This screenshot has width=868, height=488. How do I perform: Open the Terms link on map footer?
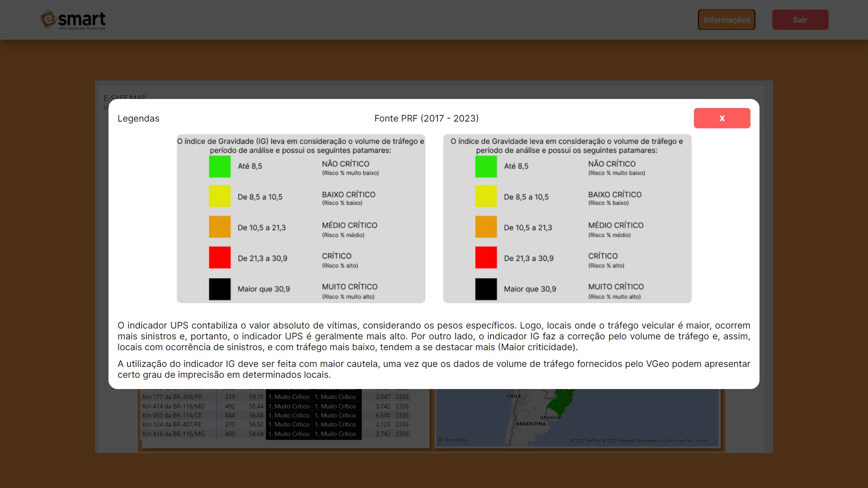[x=701, y=441]
